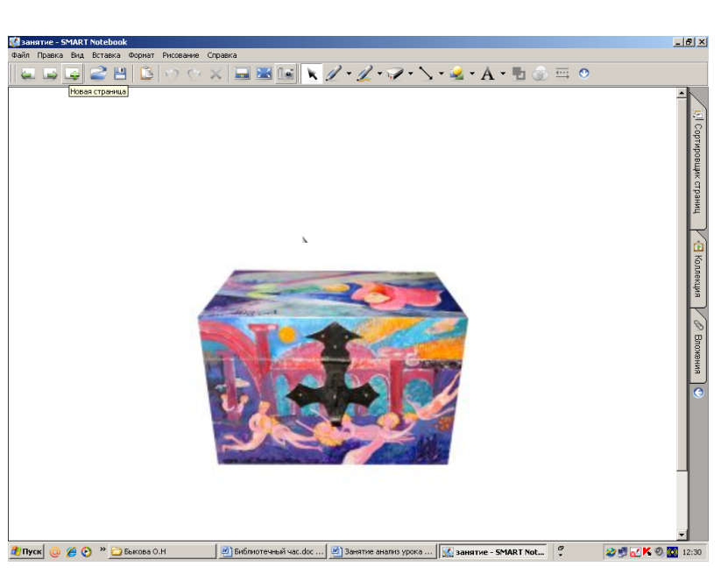Open a file with the folder icon
The height and width of the screenshot is (581, 728).
tap(98, 74)
